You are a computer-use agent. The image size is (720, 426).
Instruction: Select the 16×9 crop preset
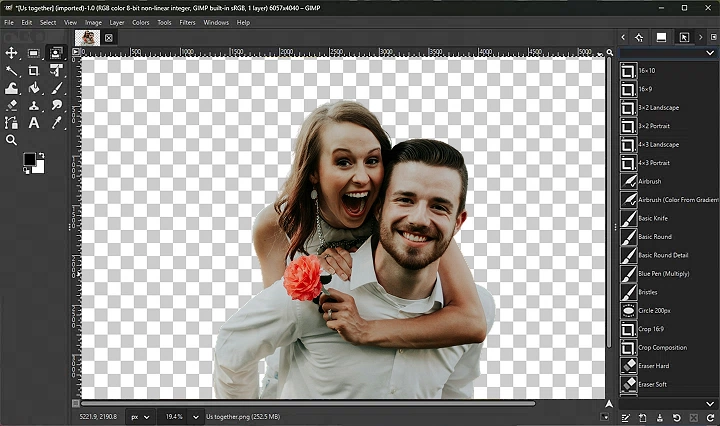point(647,89)
